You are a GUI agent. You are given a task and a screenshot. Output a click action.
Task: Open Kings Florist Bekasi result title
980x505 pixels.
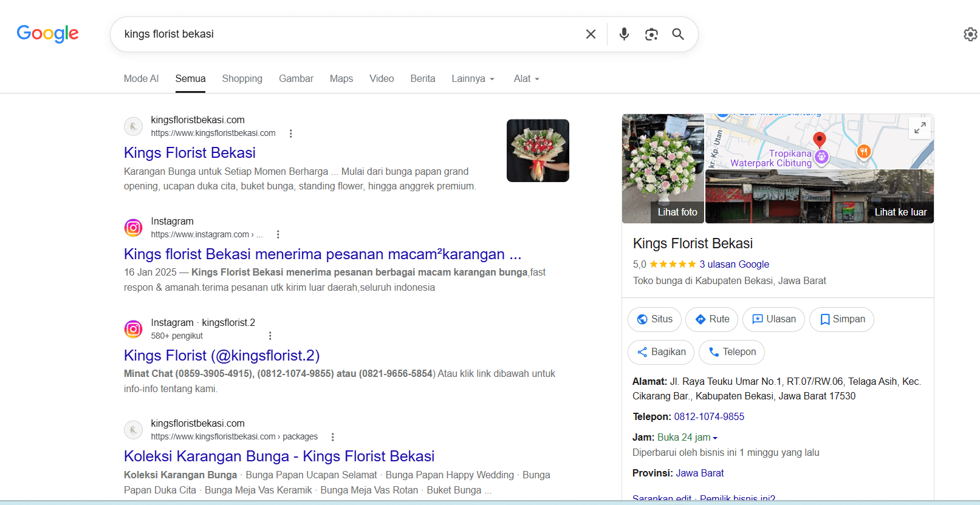190,153
